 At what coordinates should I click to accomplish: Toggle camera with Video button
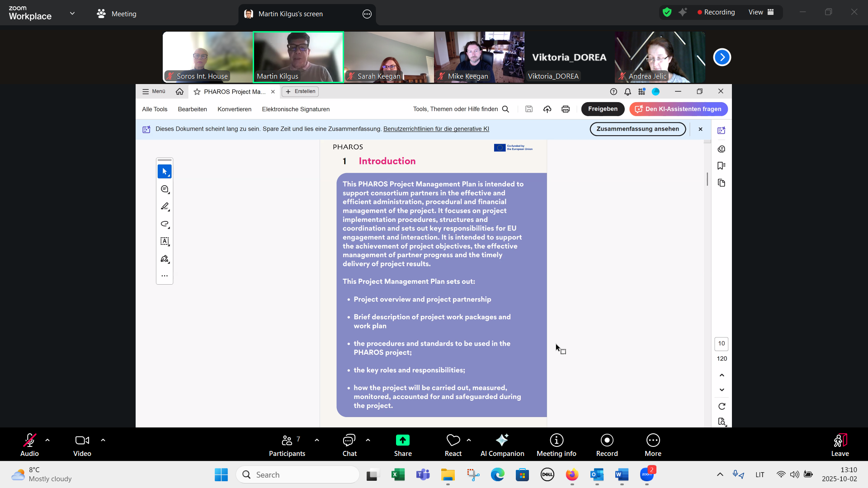(x=82, y=445)
